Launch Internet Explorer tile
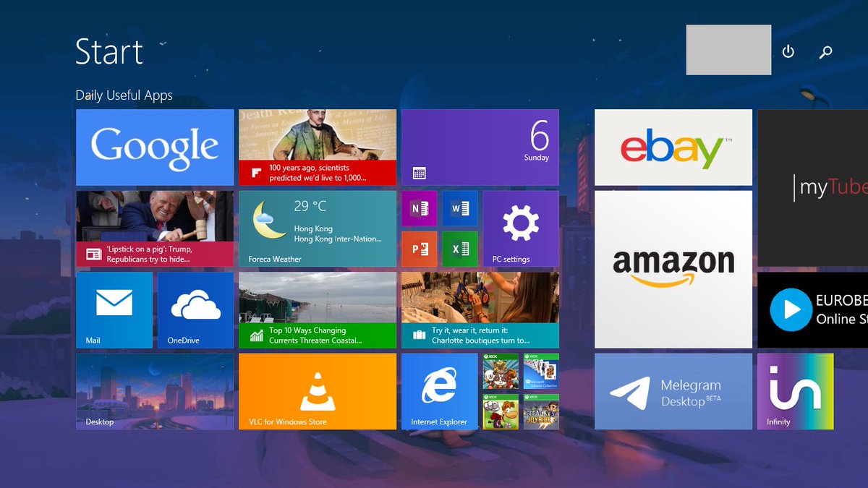Viewport: 868px width, 488px height. (x=440, y=391)
